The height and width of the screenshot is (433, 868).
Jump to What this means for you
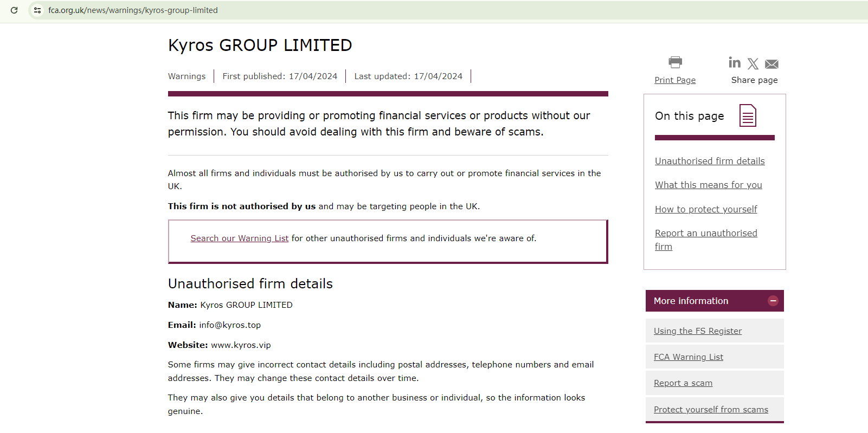pos(708,185)
